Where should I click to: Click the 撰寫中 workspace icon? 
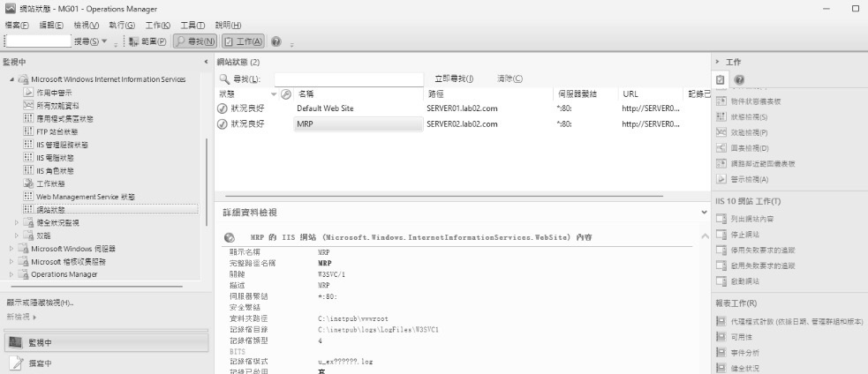pyautogui.click(x=17, y=363)
